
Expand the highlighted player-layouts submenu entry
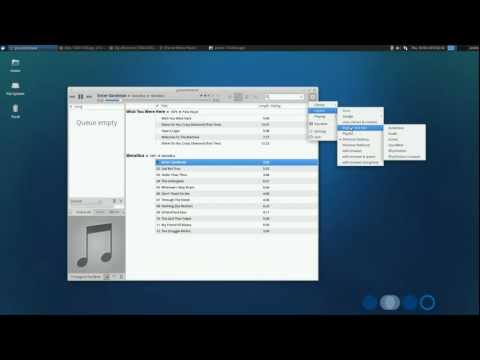360,128
